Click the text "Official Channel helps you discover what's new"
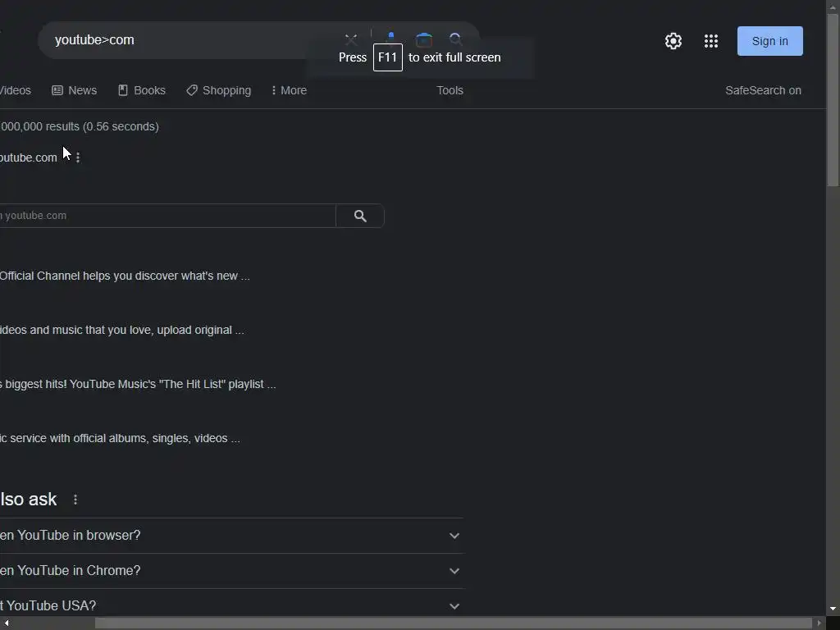This screenshot has height=630, width=840. [x=118, y=276]
